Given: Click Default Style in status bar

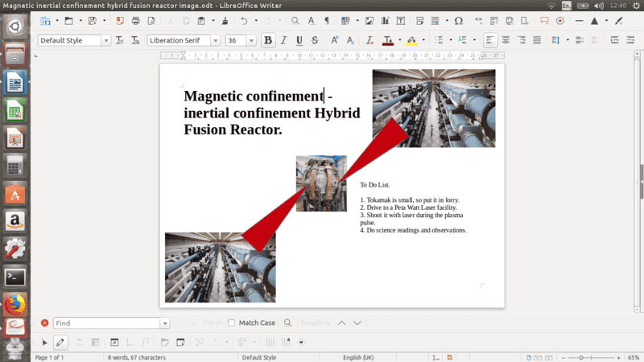Looking at the screenshot, I should (x=258, y=357).
